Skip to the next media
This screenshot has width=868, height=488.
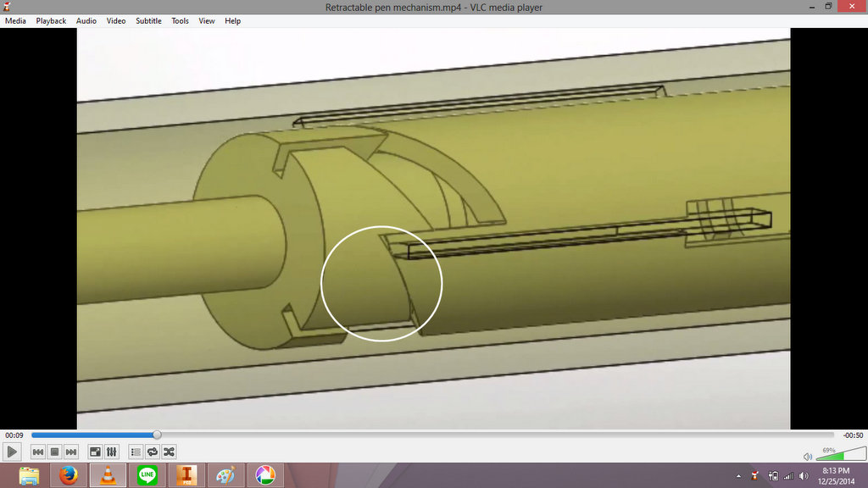(70, 452)
